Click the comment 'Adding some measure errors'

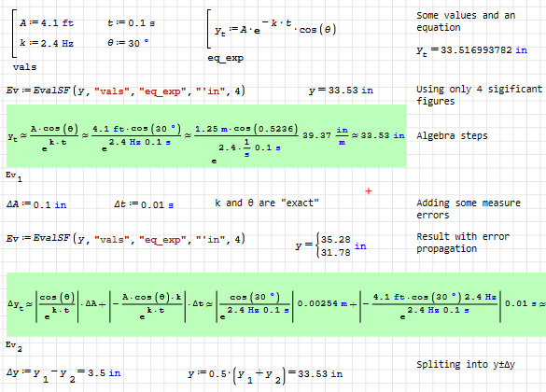469,209
